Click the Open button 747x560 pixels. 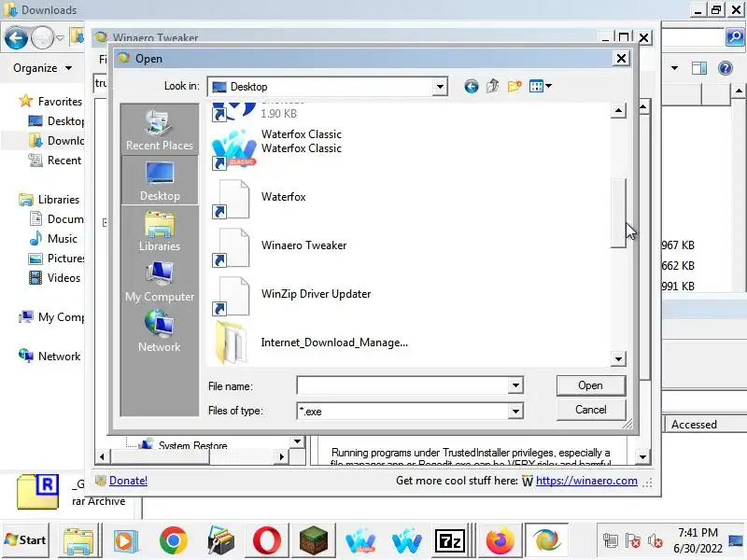(591, 385)
